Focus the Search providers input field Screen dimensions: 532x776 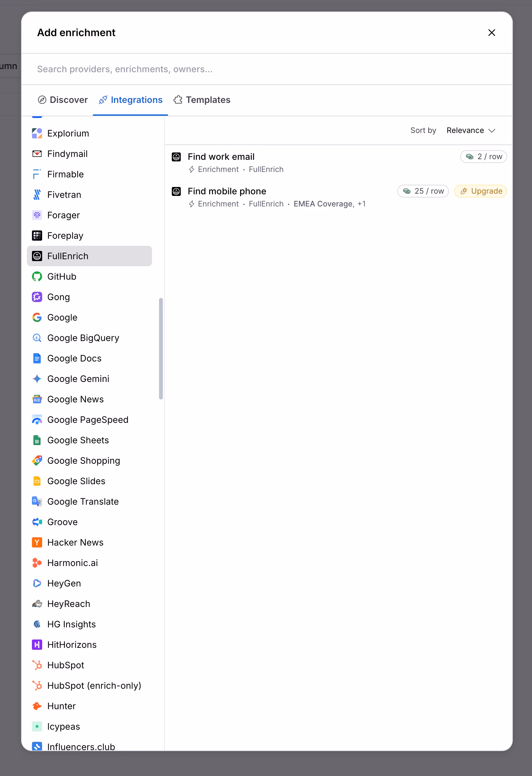pos(267,69)
